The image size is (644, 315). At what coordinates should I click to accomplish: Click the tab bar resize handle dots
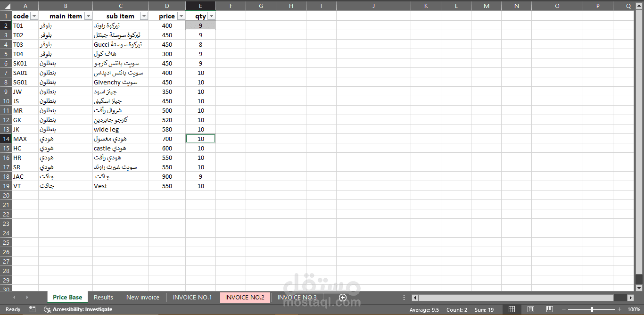tap(404, 298)
